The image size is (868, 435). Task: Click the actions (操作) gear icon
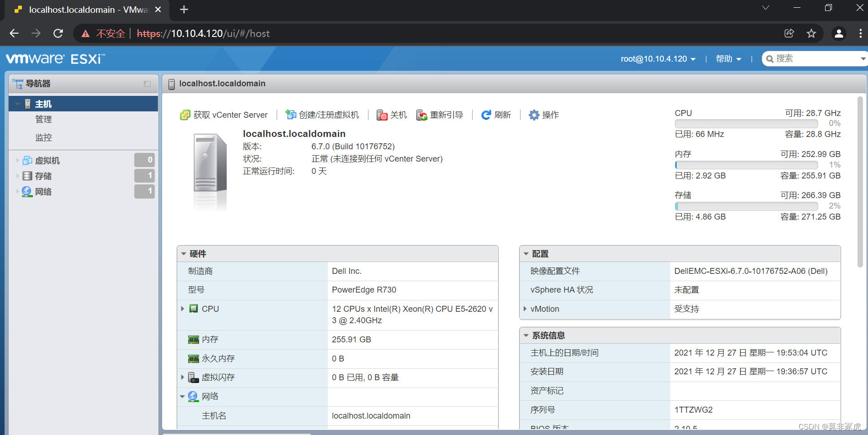[534, 115]
